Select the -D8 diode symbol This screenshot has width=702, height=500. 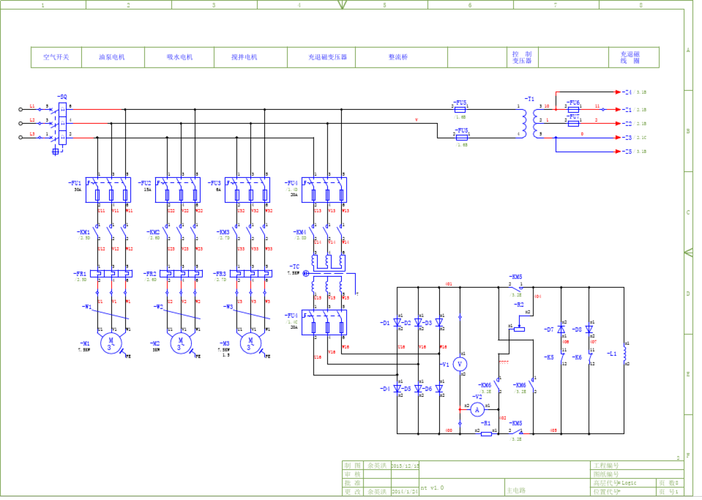click(x=589, y=329)
